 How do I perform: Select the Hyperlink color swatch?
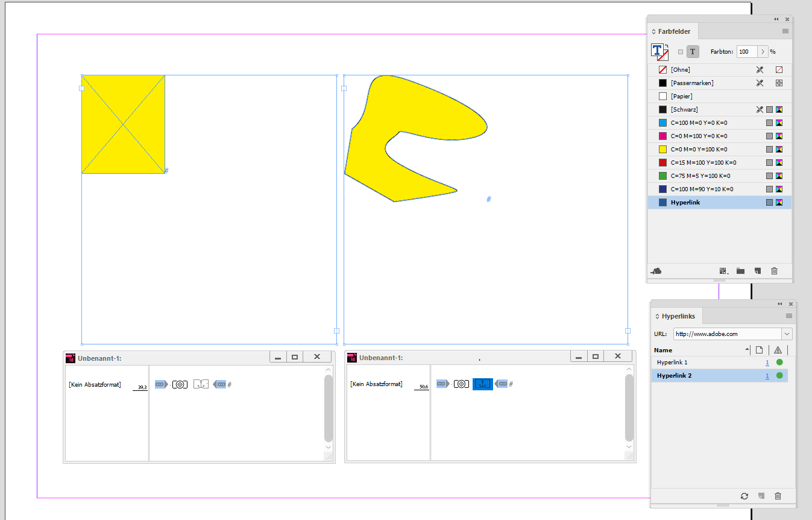(720, 203)
